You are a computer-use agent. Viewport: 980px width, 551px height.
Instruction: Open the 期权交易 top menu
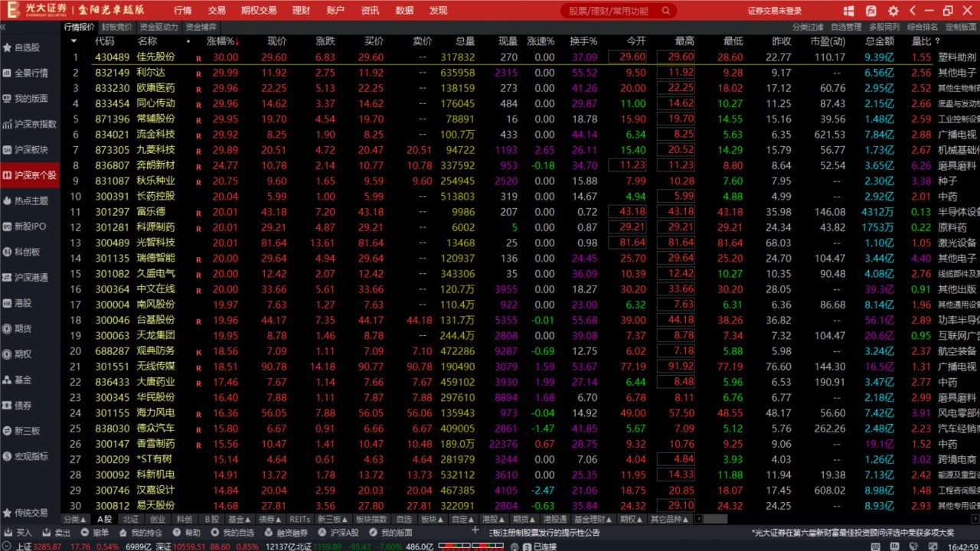tap(259, 11)
